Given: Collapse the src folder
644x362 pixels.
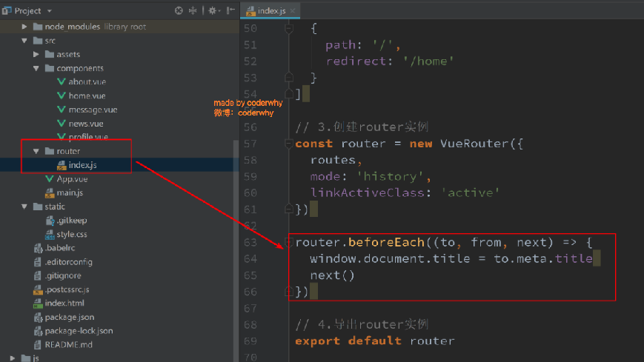Looking at the screenshot, I should (x=24, y=41).
